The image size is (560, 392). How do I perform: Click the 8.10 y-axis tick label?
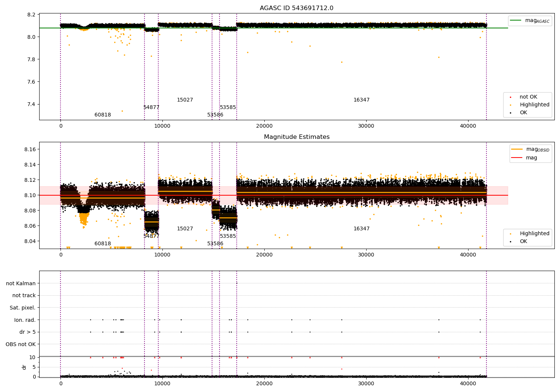(x=30, y=196)
